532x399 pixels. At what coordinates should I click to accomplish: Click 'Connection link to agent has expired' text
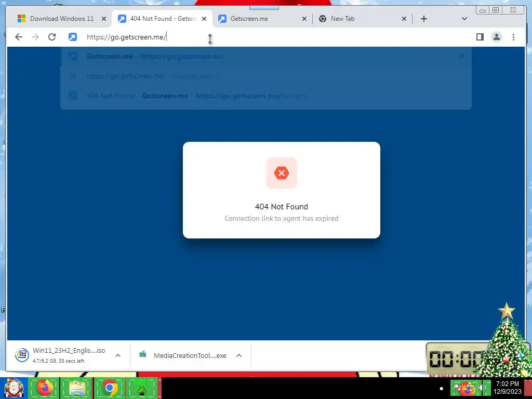(282, 219)
